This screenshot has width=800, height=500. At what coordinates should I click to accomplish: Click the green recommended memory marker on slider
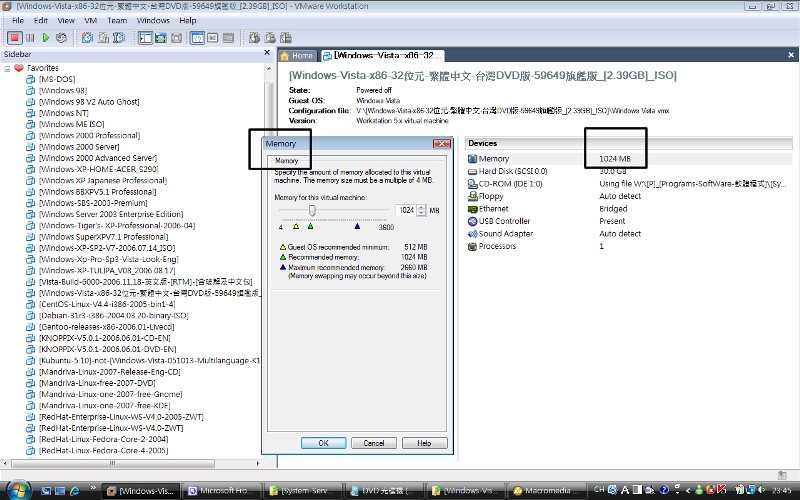tap(310, 227)
